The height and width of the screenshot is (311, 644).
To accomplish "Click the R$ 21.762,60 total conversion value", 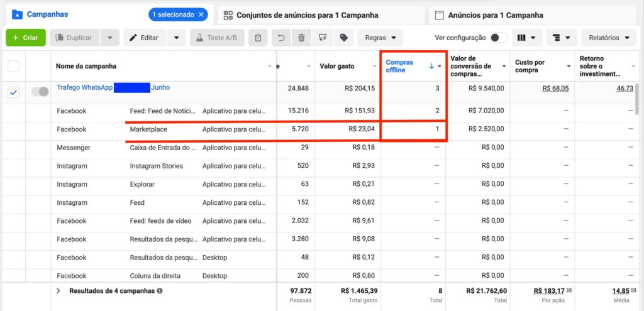I will point(486,291).
